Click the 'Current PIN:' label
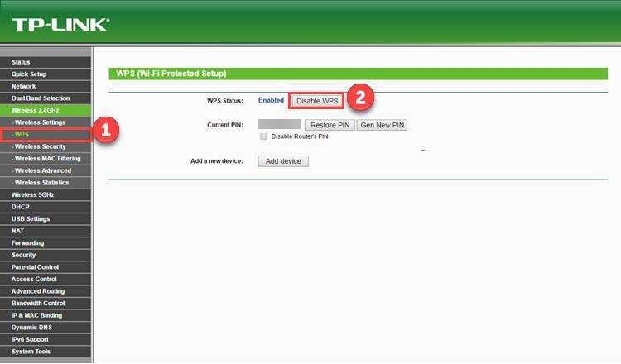Viewport: 621px width, 364px height. [x=225, y=125]
